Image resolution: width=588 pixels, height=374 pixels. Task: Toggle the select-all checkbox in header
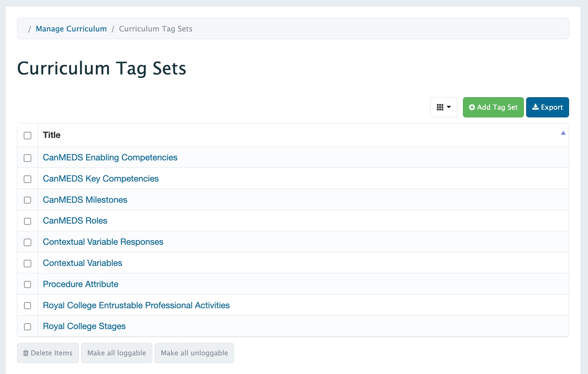click(28, 135)
